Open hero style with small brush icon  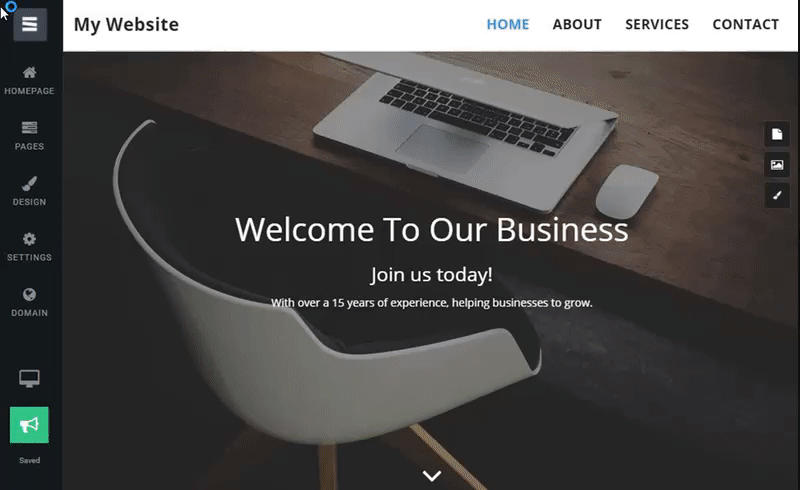(777, 195)
